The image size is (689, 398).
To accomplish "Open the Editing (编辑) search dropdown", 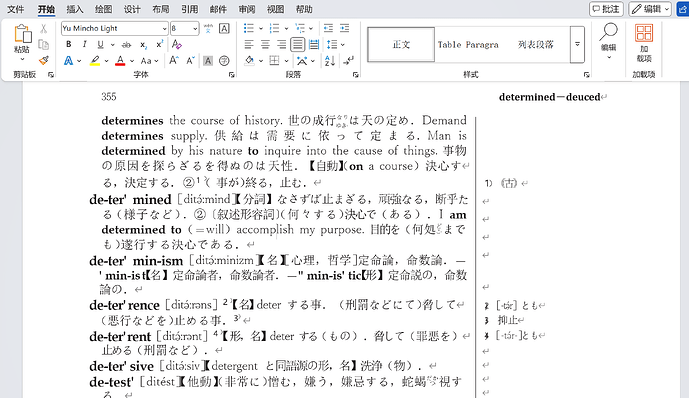I will coord(609,40).
